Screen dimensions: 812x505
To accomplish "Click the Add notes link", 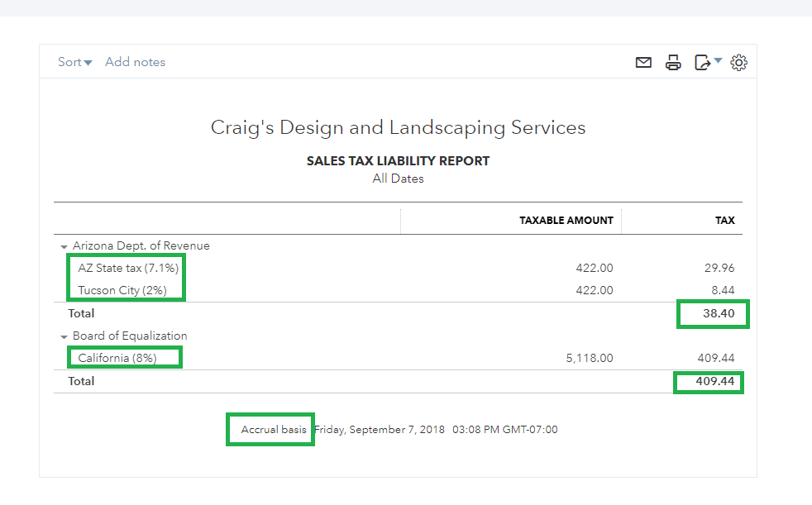I will click(135, 62).
